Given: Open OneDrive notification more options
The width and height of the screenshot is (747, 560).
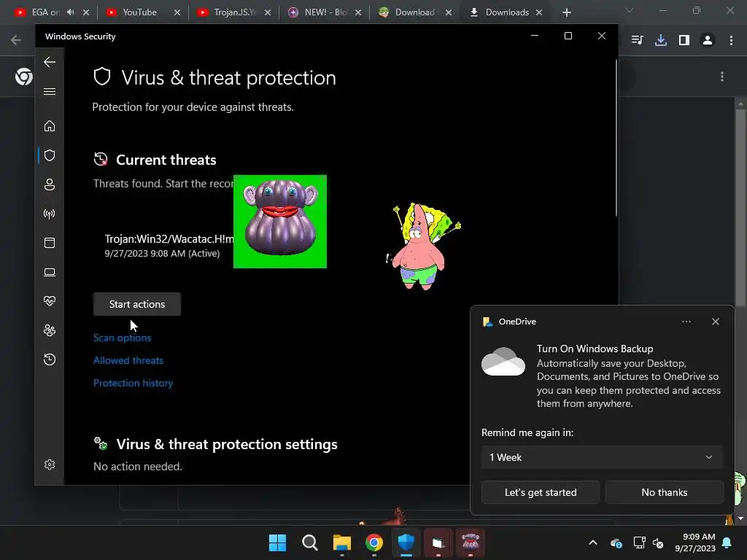Looking at the screenshot, I should pyautogui.click(x=686, y=322).
